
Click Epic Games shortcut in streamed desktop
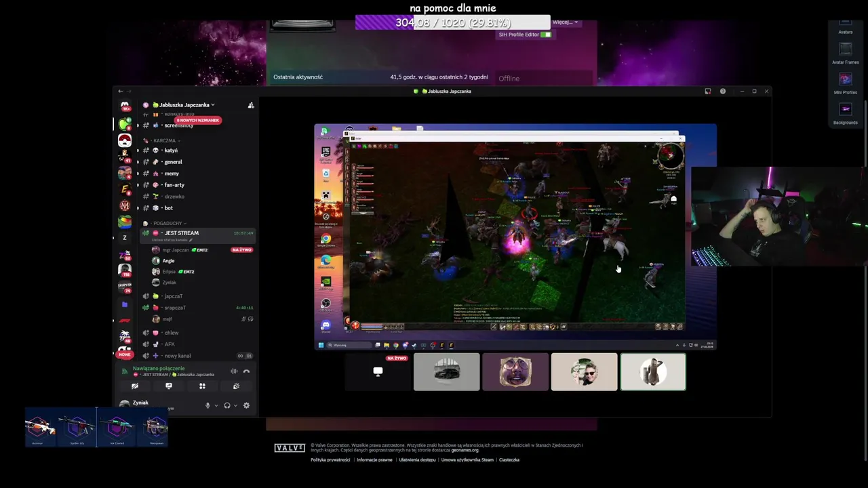[x=325, y=152]
